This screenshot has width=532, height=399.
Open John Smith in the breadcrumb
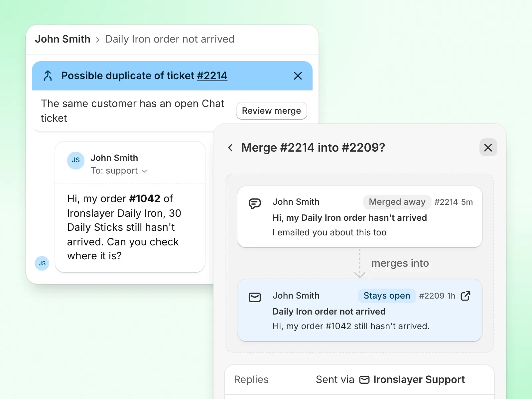coord(63,39)
